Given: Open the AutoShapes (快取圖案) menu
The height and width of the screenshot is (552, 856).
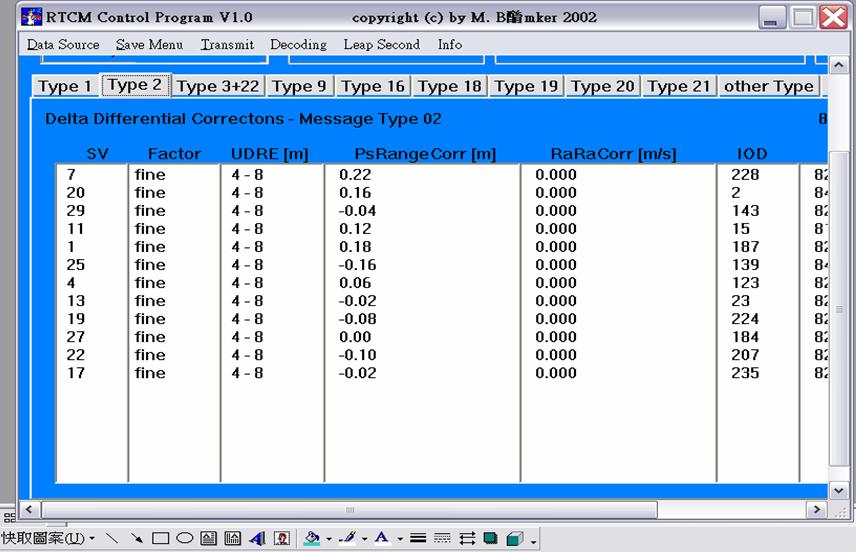Looking at the screenshot, I should click(x=48, y=538).
